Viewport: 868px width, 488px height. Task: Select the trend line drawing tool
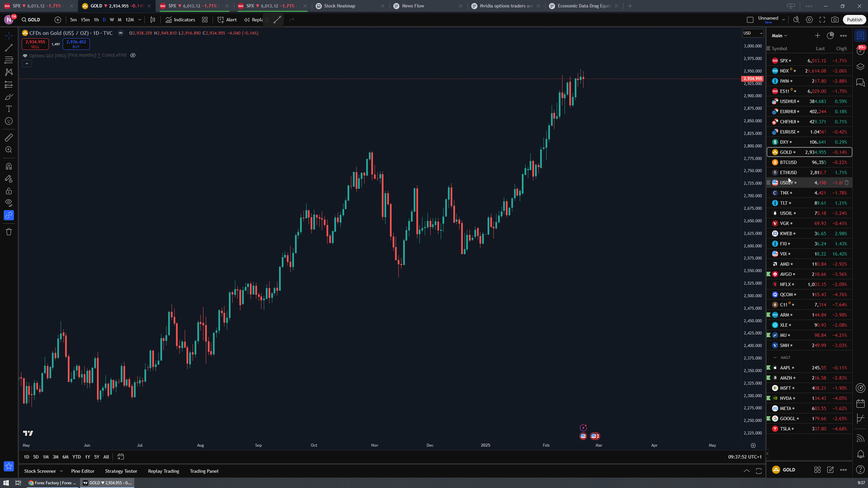coord(9,48)
